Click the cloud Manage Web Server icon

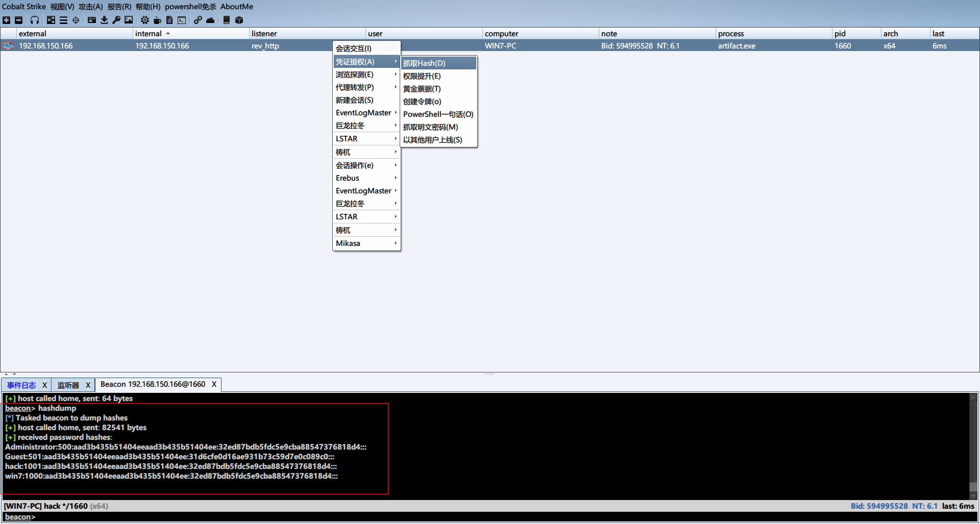click(210, 20)
